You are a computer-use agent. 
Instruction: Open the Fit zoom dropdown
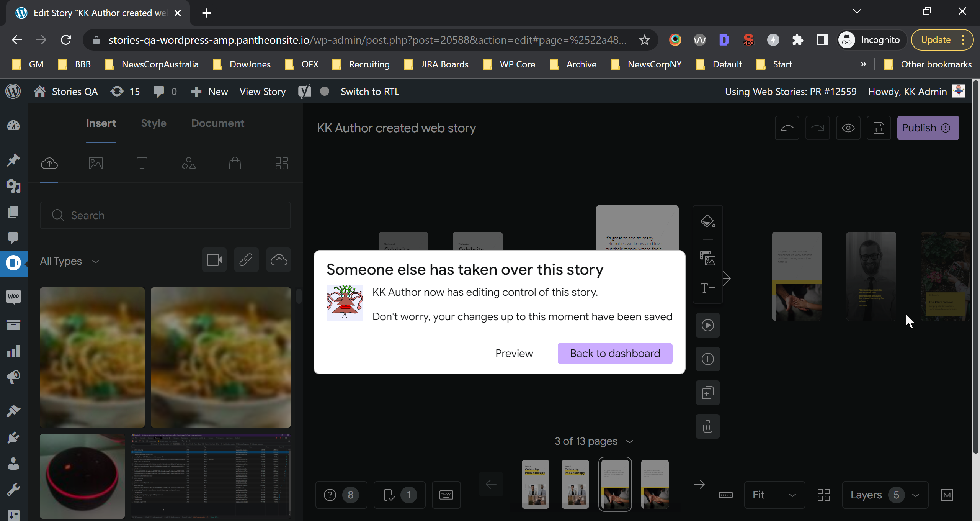pyautogui.click(x=774, y=495)
